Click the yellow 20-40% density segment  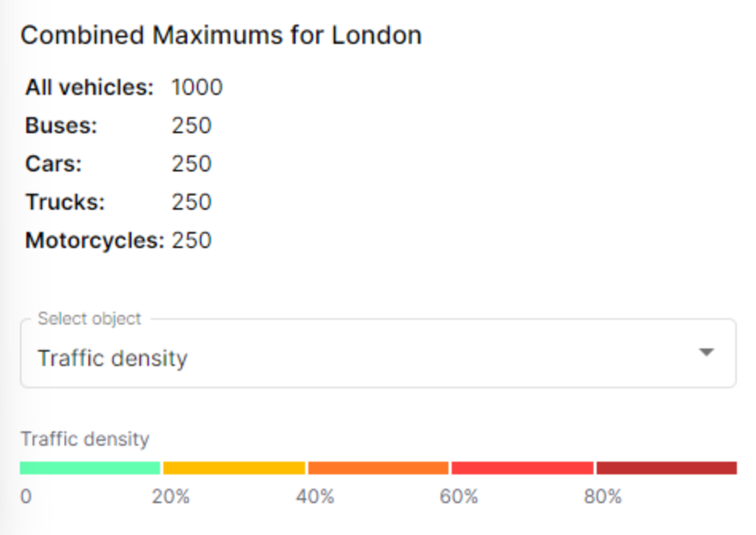pyautogui.click(x=234, y=468)
